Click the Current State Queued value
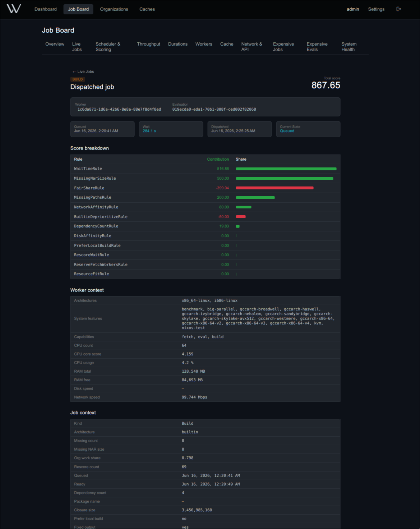420x529 pixels. tap(287, 131)
